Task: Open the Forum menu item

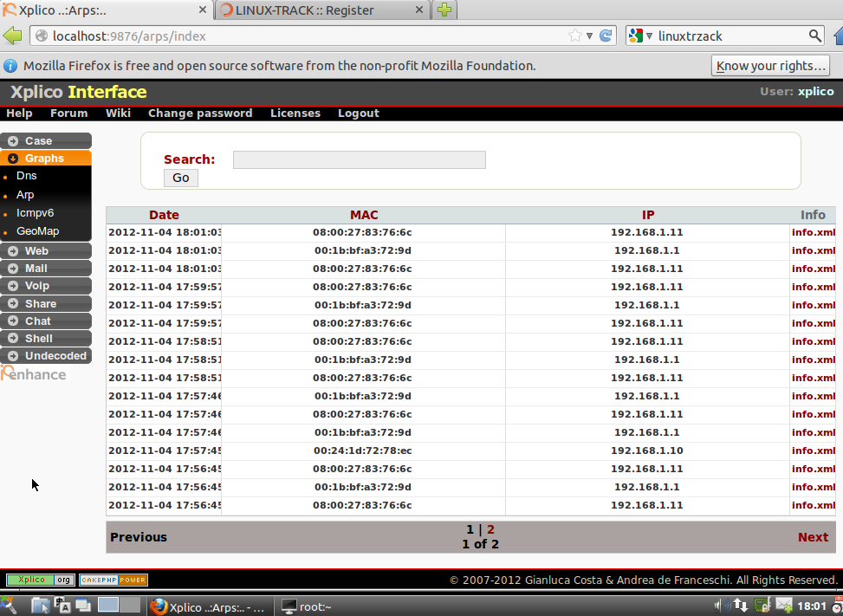Action: click(68, 113)
